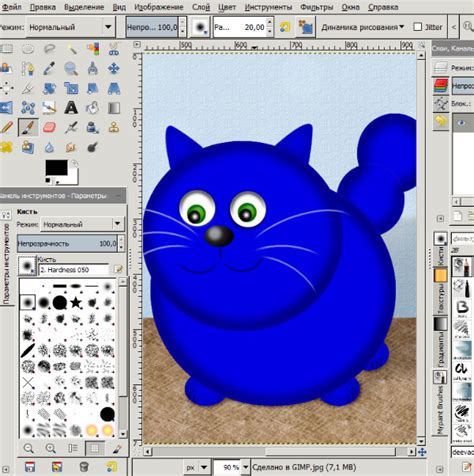474x476 pixels.
Task: Open the Файл menu
Action: [11, 7]
